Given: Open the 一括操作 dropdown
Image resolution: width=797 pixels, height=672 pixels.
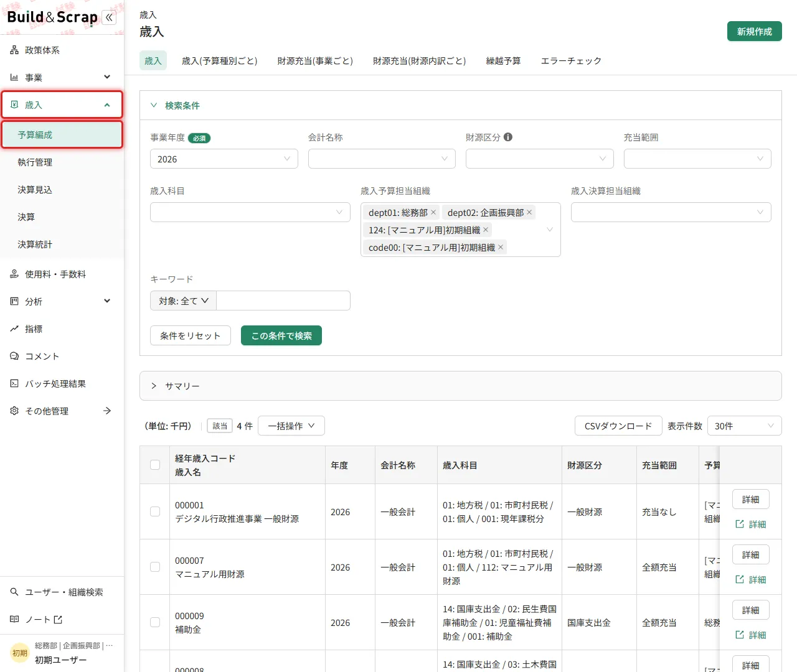Looking at the screenshot, I should pyautogui.click(x=291, y=426).
